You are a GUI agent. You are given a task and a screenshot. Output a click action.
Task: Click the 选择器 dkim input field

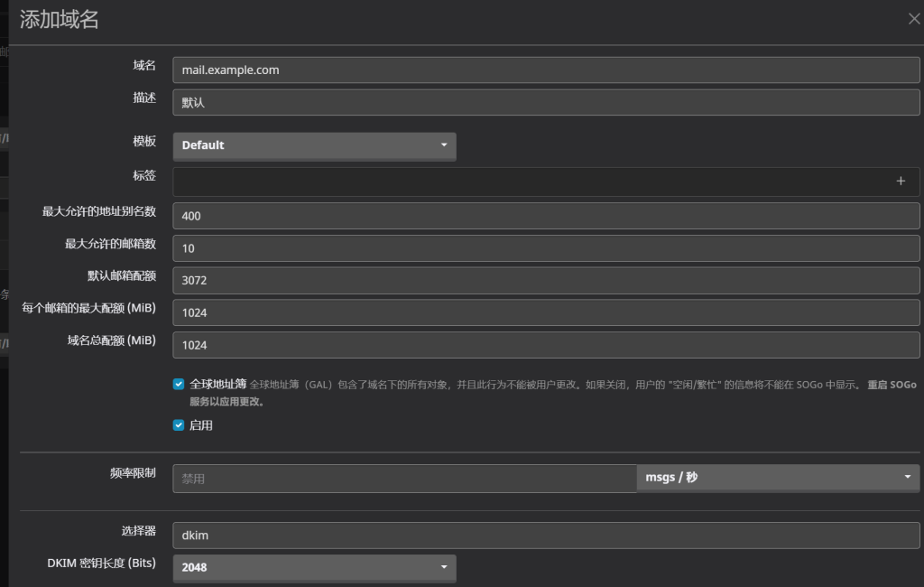pyautogui.click(x=546, y=536)
